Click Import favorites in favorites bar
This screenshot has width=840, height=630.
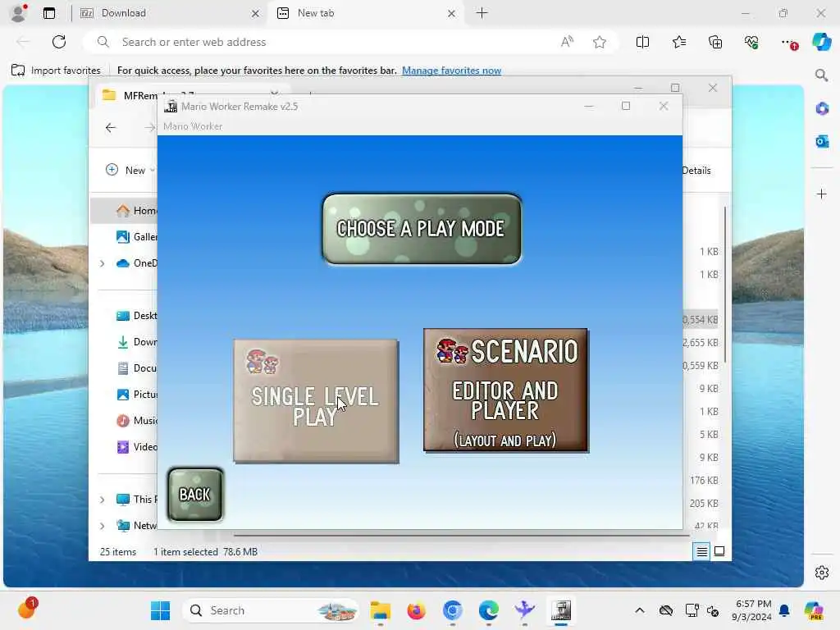[56, 71]
